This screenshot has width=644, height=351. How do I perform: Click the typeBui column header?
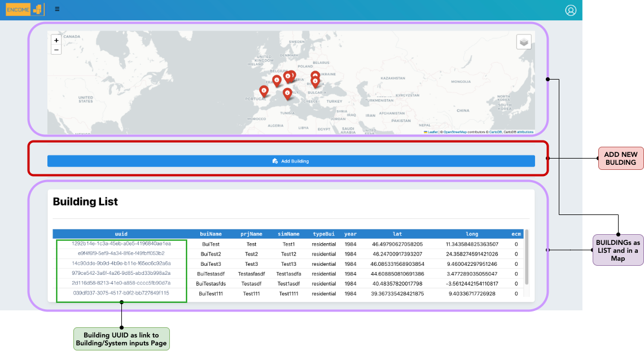pos(323,234)
